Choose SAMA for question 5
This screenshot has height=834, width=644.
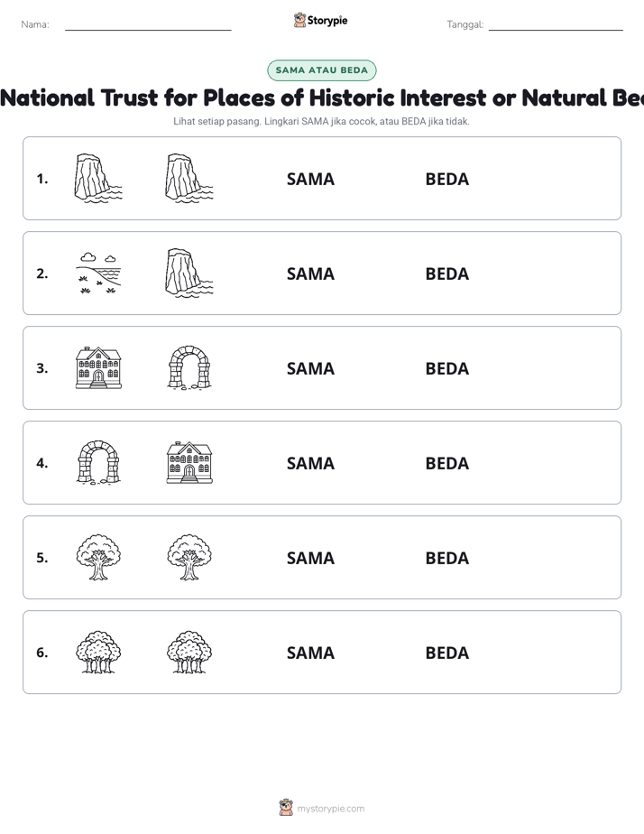click(x=311, y=558)
